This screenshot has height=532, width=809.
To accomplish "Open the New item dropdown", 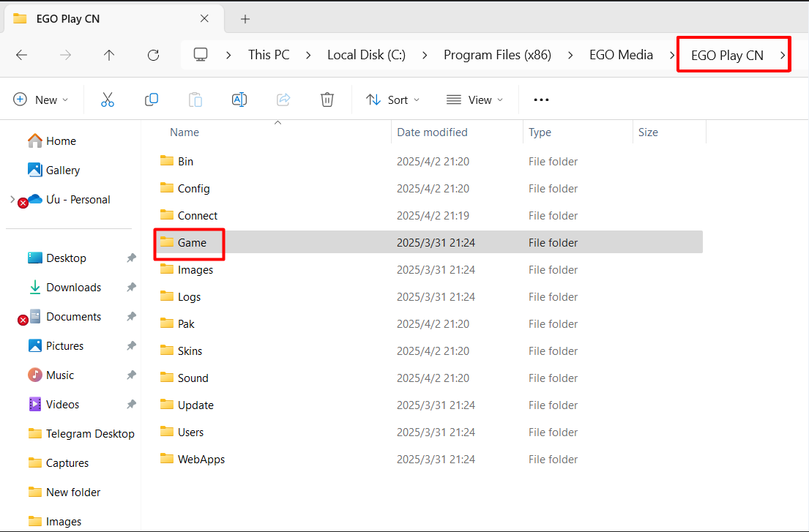I will [41, 100].
